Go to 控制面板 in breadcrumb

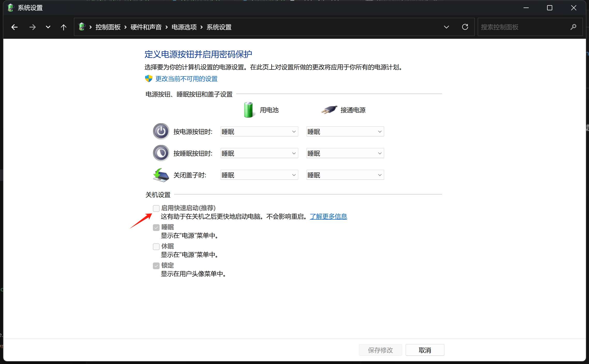(x=108, y=27)
